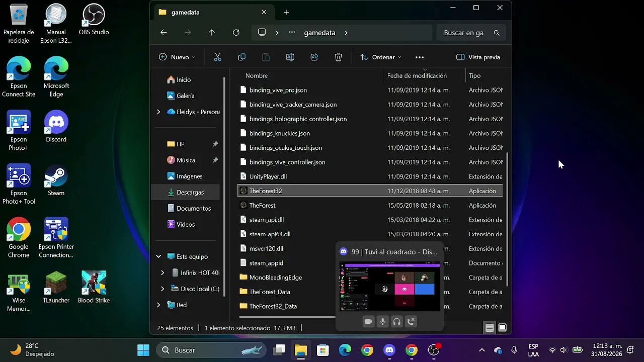
Task: Cut the selected file with the scissors icon
Action: pyautogui.click(x=217, y=57)
